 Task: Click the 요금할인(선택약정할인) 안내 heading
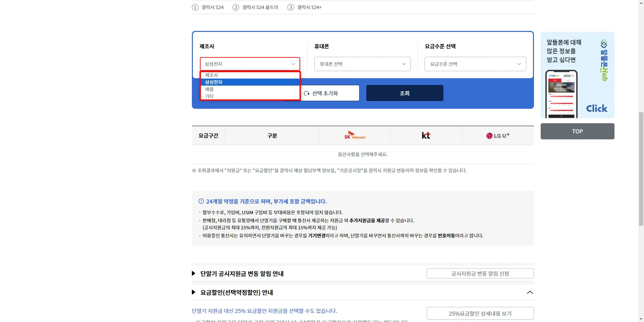[x=236, y=292]
